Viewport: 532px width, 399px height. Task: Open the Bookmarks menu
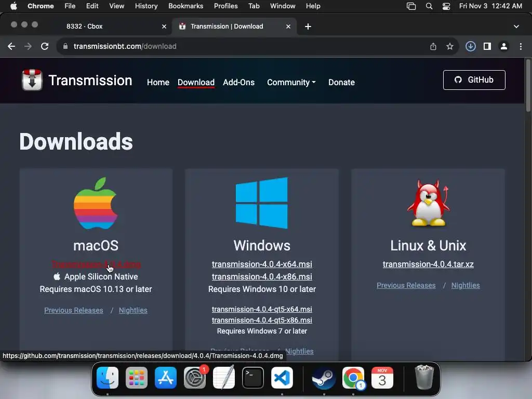tap(185, 6)
